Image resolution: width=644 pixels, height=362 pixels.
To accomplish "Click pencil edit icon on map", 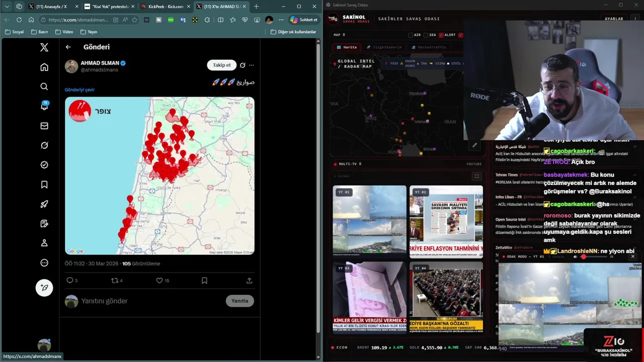I will tap(474, 145).
